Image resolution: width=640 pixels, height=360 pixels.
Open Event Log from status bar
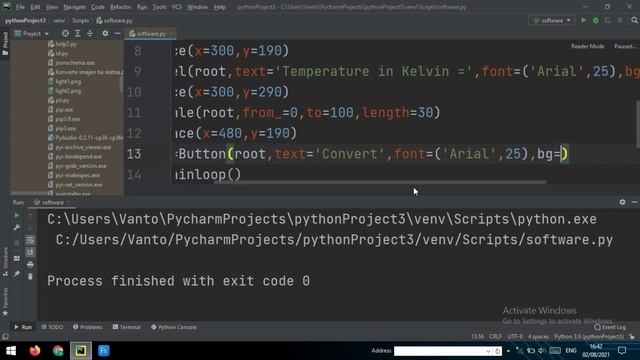point(610,327)
